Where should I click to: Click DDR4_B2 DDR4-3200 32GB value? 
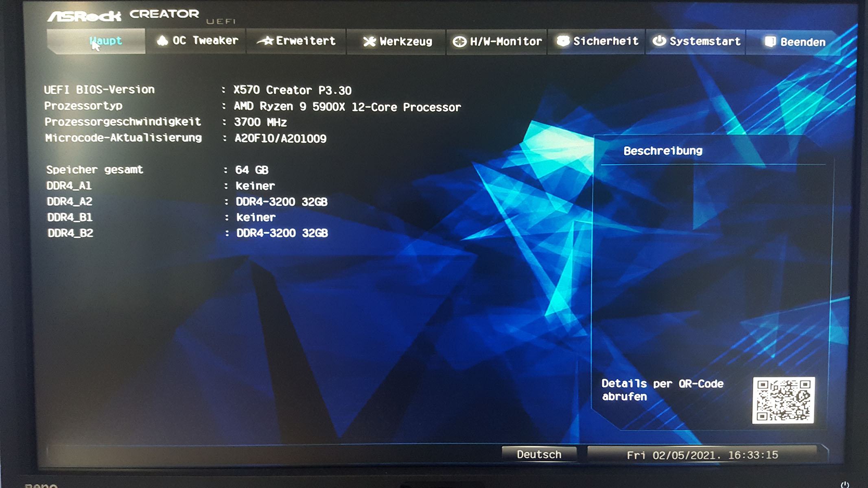pyautogui.click(x=282, y=233)
